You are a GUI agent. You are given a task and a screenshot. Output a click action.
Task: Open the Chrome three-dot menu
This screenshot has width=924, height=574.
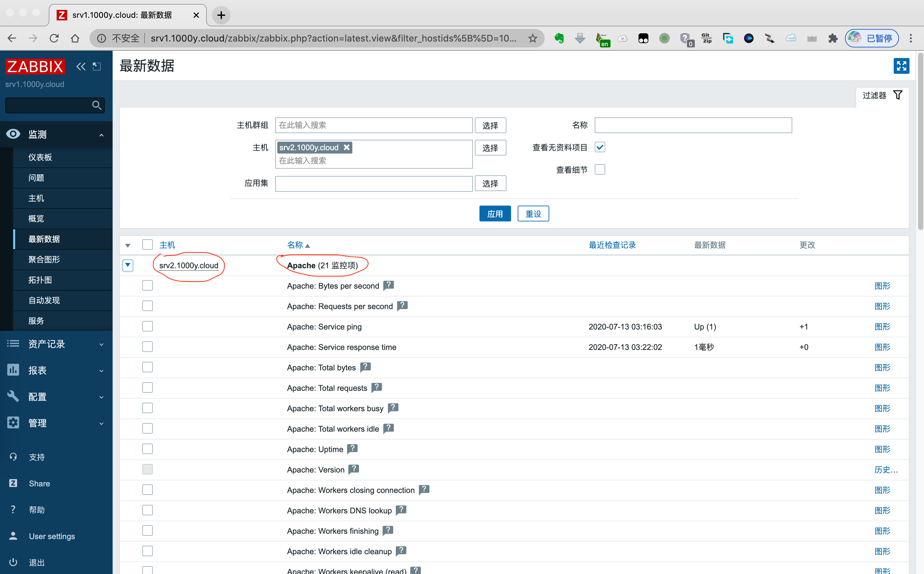tap(911, 38)
